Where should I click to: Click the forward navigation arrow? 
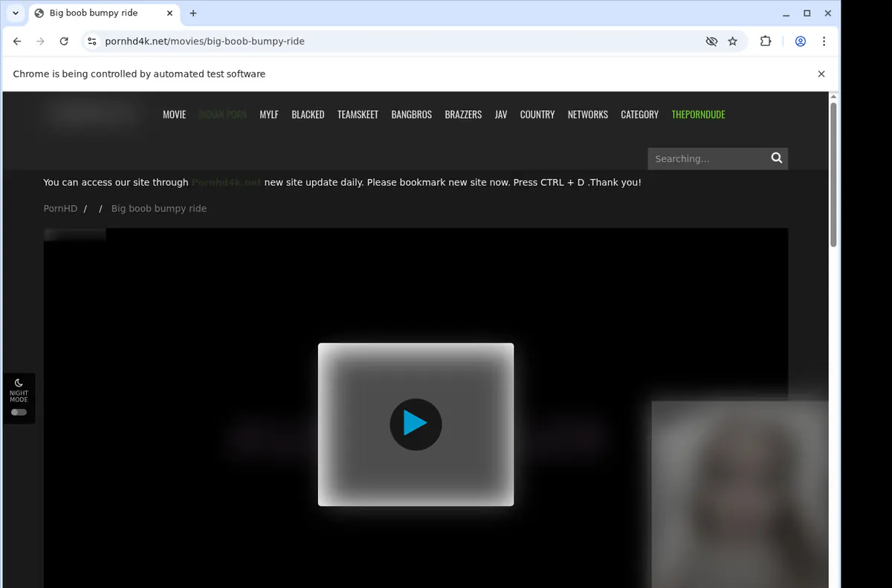(40, 42)
